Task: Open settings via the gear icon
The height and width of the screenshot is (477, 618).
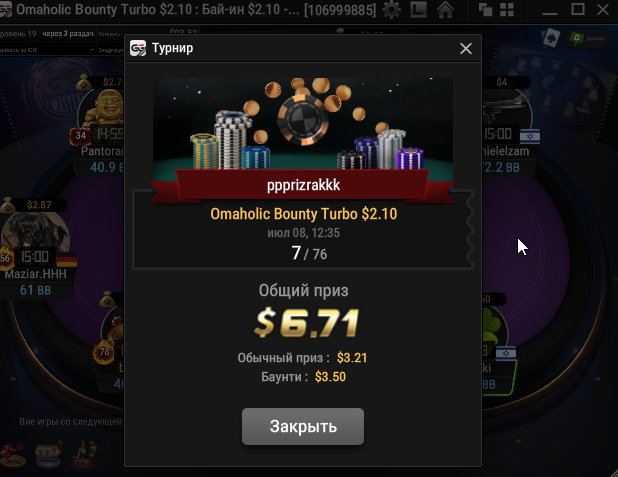Action: 391,9
